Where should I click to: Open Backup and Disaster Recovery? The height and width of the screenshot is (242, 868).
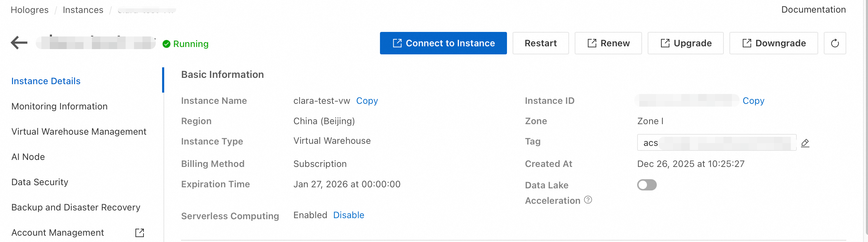(76, 207)
